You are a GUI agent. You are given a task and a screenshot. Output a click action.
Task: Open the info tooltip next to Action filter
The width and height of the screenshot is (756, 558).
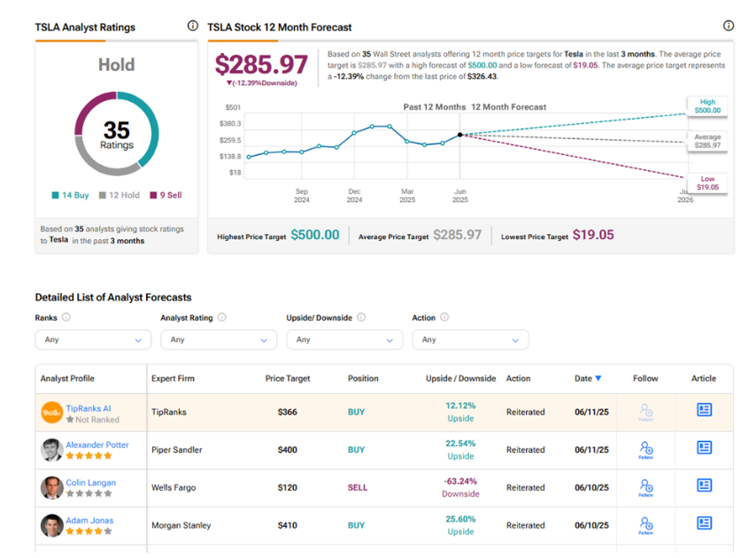point(444,317)
